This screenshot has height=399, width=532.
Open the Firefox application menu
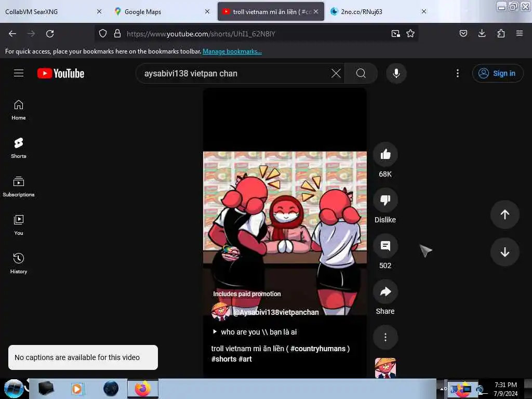pyautogui.click(x=520, y=34)
